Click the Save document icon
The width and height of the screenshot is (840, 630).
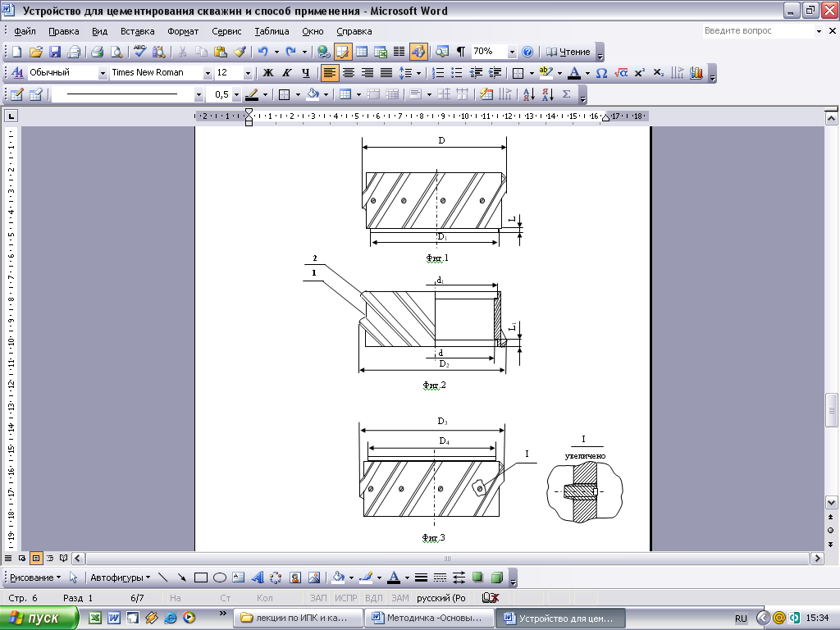pos(55,52)
